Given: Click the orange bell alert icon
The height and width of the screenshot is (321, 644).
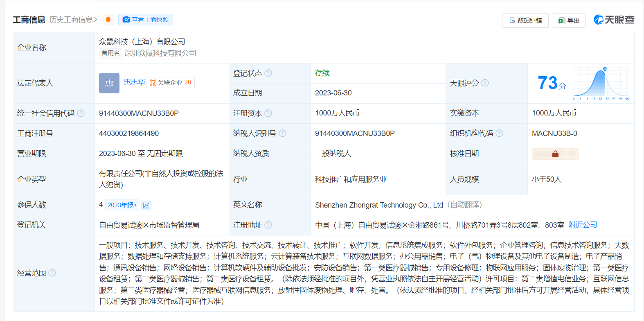Looking at the screenshot, I should point(108,20).
